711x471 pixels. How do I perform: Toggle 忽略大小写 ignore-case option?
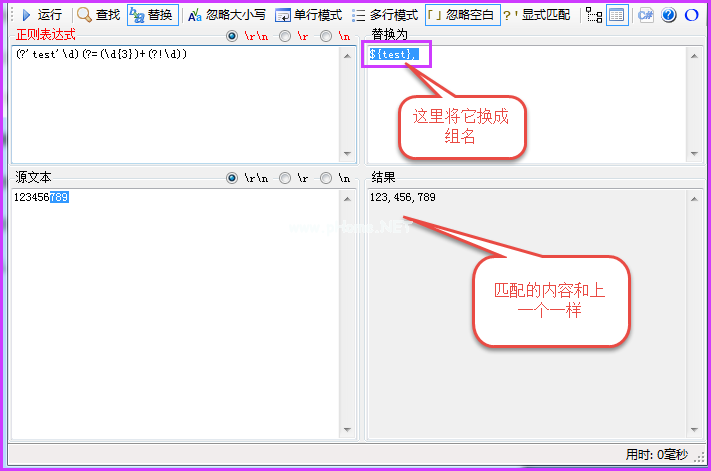point(227,15)
